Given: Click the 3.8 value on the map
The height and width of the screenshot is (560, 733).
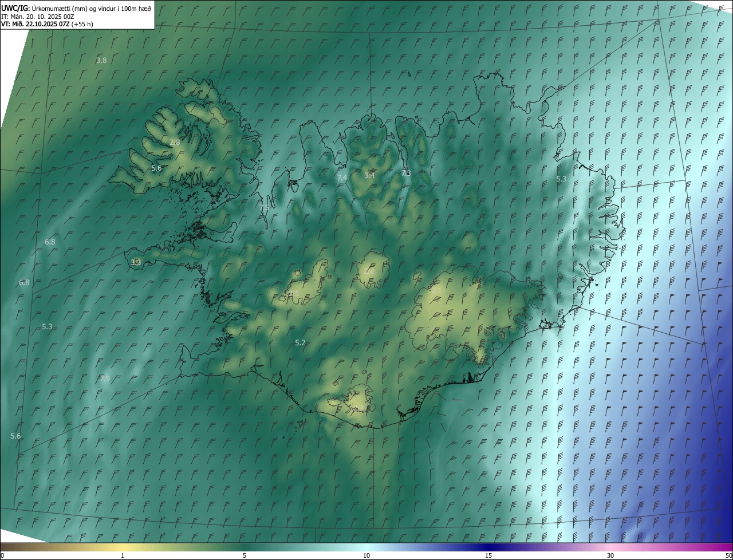Looking at the screenshot, I should pyautogui.click(x=101, y=60).
